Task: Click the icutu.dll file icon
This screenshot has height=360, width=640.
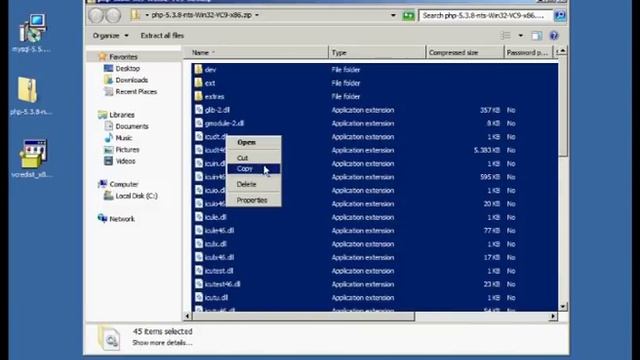Action: [x=198, y=298]
